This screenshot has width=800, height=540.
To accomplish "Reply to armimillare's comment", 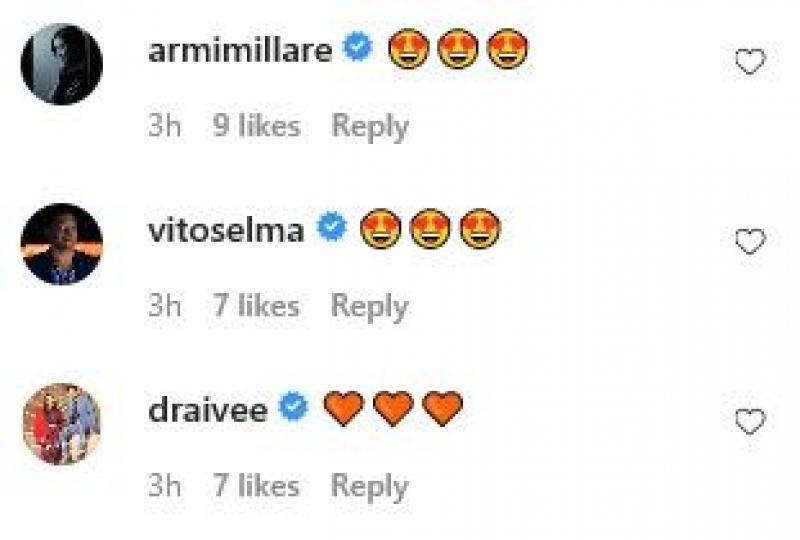I will pyautogui.click(x=370, y=127).
